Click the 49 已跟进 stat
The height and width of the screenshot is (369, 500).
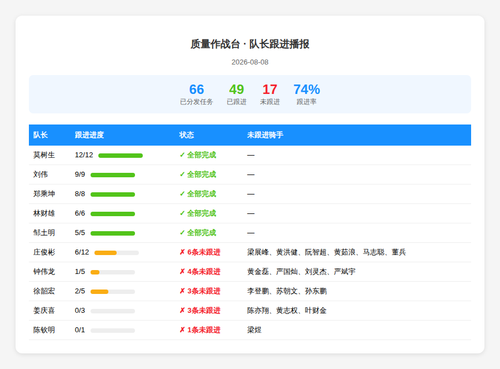236,94
